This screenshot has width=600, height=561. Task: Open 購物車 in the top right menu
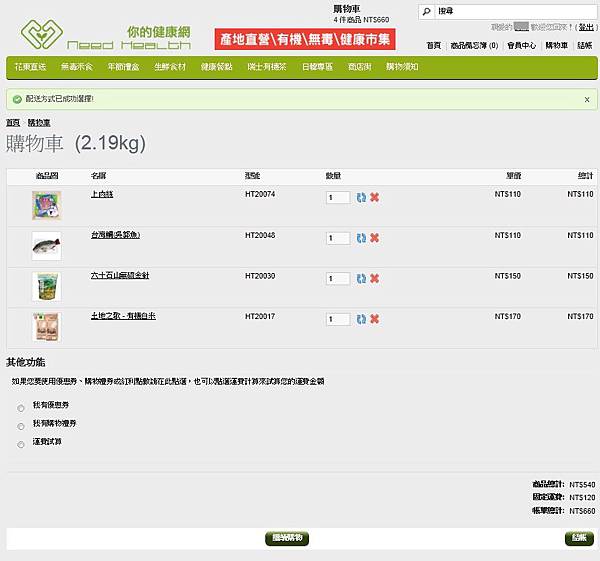tap(556, 46)
